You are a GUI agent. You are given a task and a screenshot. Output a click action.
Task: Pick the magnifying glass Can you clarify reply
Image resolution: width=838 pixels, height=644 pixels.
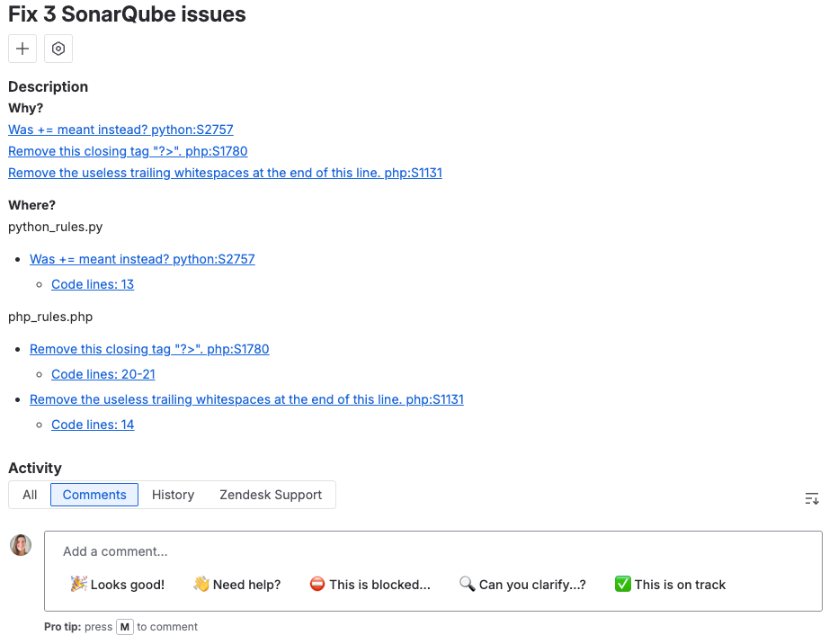(522, 584)
